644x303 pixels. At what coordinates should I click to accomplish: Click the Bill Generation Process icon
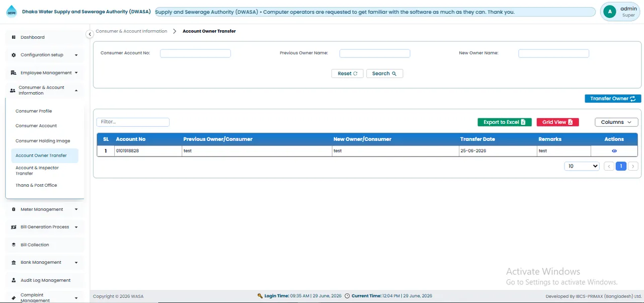pos(14,227)
